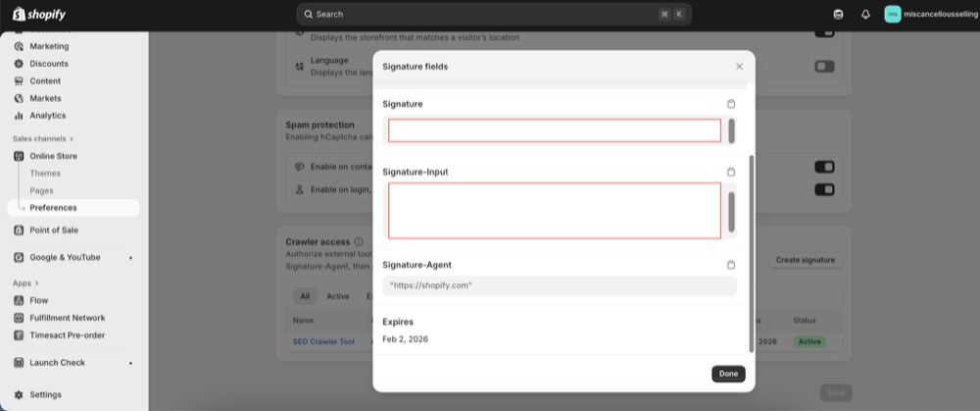980x411 pixels.
Task: Toggle hCaptcha on login pages switch
Action: 824,189
